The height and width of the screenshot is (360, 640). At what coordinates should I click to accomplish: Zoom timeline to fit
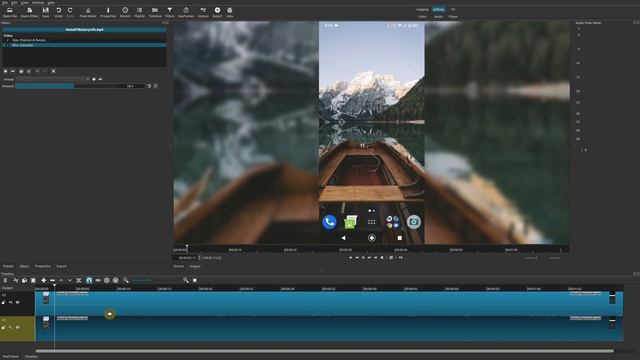coord(195,280)
